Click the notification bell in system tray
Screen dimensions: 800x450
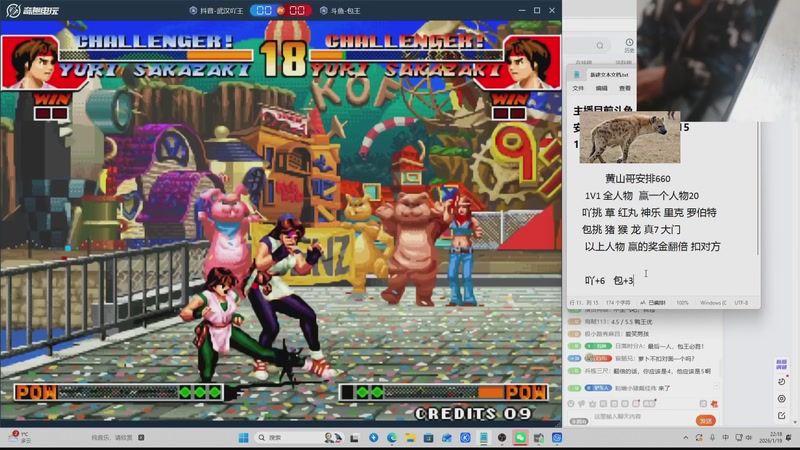[789, 438]
